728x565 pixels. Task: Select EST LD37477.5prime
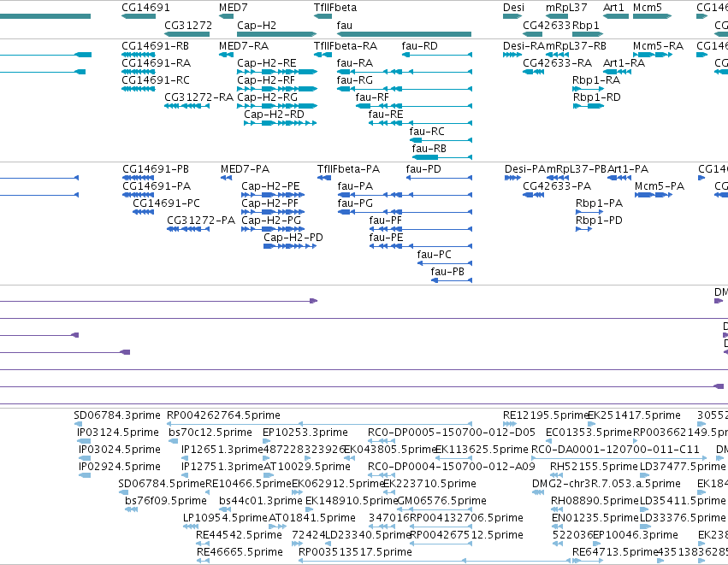coord(645,475)
